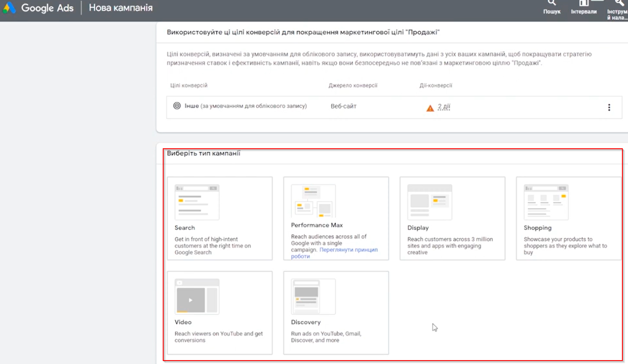Open the Інтервали chart icon
Screen dimensions: 628x364
tap(584, 3)
